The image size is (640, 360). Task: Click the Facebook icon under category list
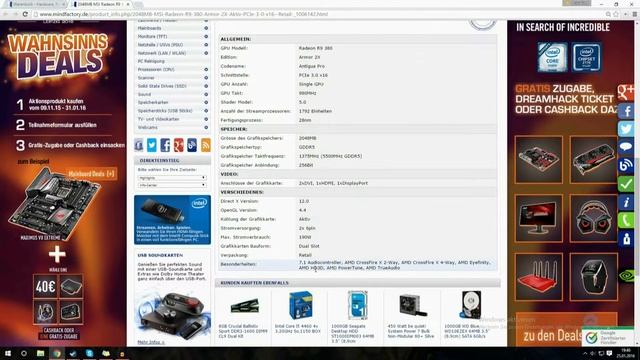point(165,145)
